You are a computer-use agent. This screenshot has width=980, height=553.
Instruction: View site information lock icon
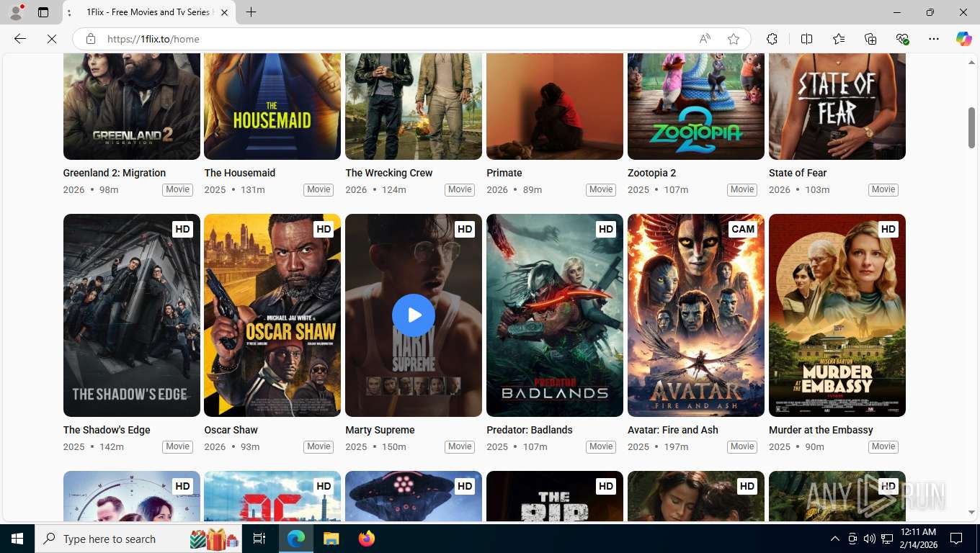click(x=91, y=39)
